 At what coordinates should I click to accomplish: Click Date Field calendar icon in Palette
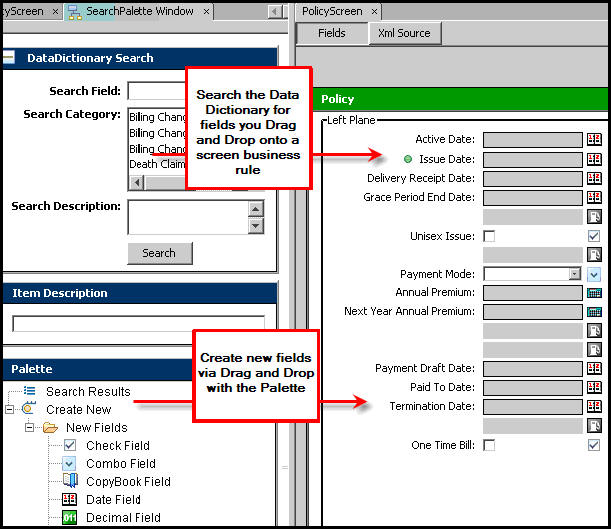click(69, 499)
